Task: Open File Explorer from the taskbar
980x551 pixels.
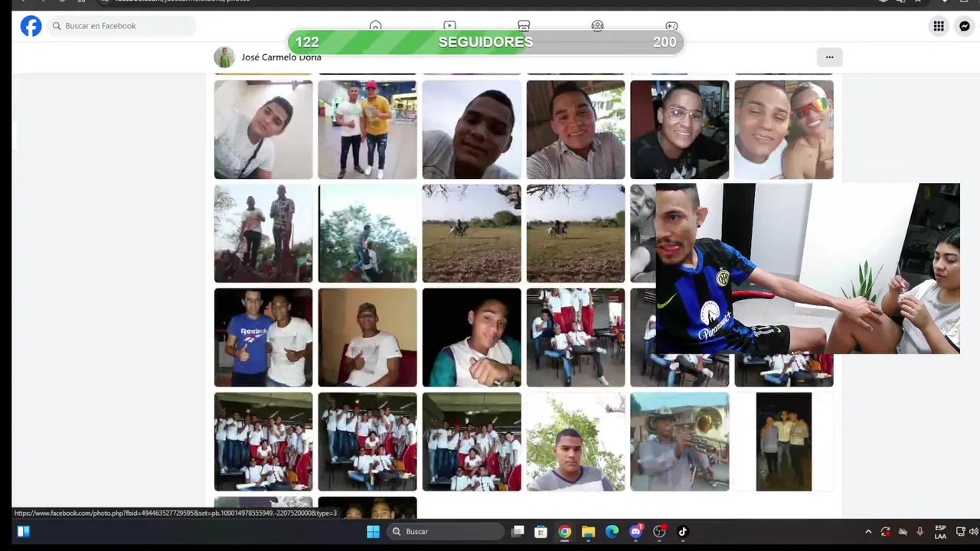Action: point(588,531)
